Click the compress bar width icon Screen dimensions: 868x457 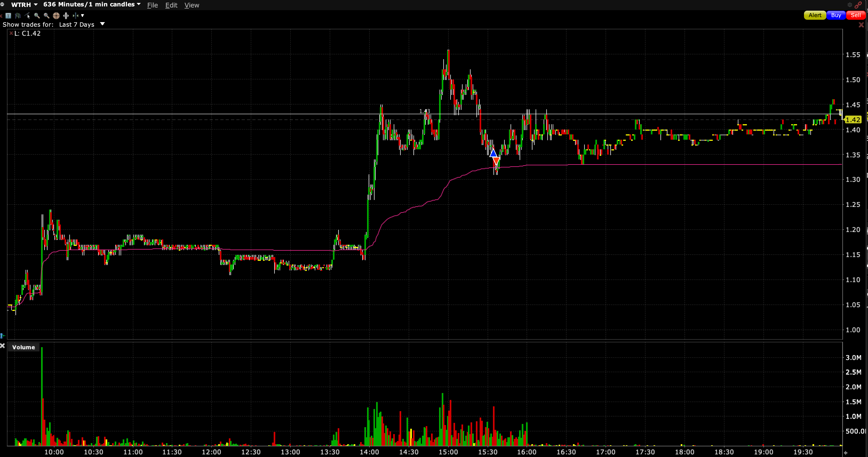pyautogui.click(x=75, y=15)
